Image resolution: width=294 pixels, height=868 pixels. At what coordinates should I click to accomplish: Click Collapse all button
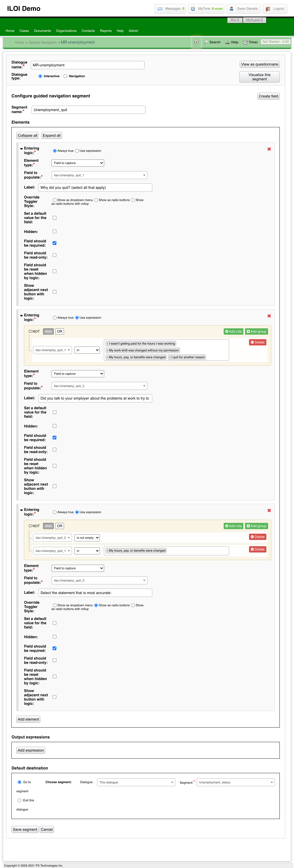(x=28, y=135)
